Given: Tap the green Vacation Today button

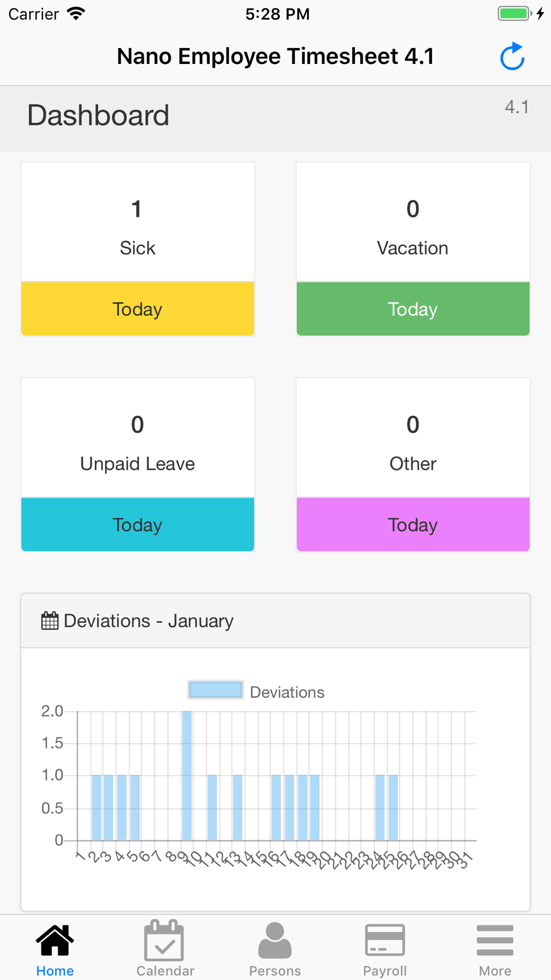Looking at the screenshot, I should pos(413,309).
